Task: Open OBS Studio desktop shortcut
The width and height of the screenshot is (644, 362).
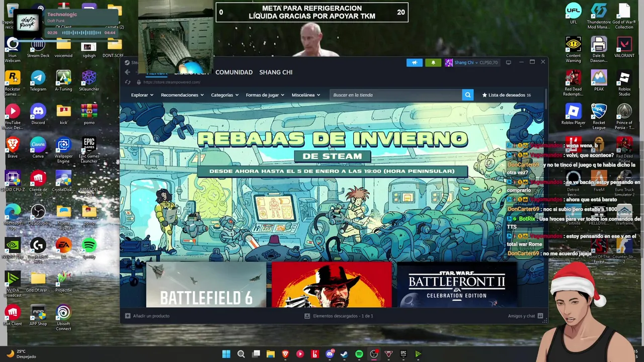Action: [38, 215]
